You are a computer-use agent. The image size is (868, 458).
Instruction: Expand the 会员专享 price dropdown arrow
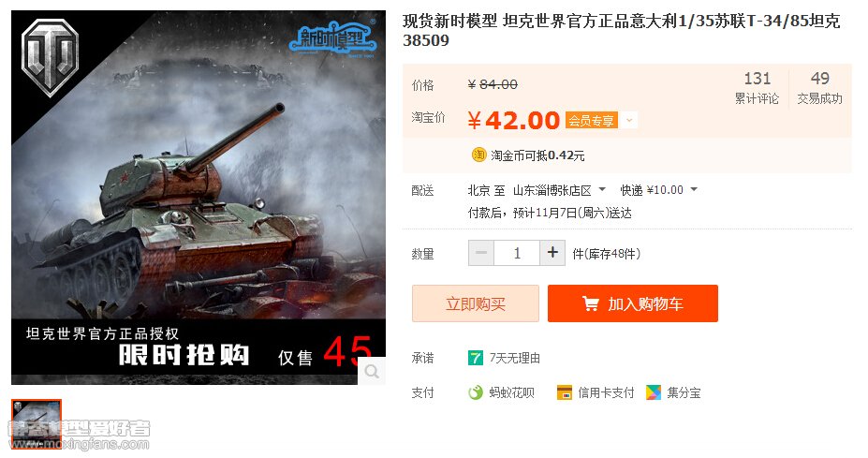tap(629, 120)
